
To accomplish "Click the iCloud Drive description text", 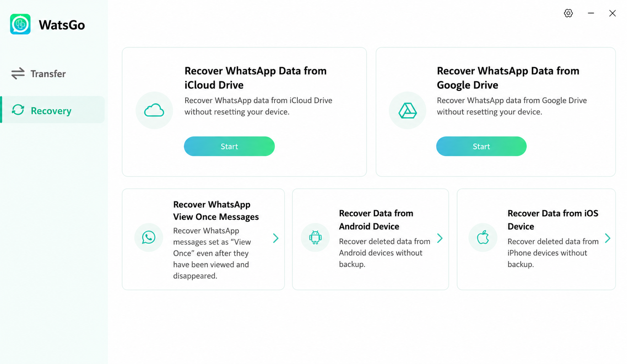I will tap(258, 106).
